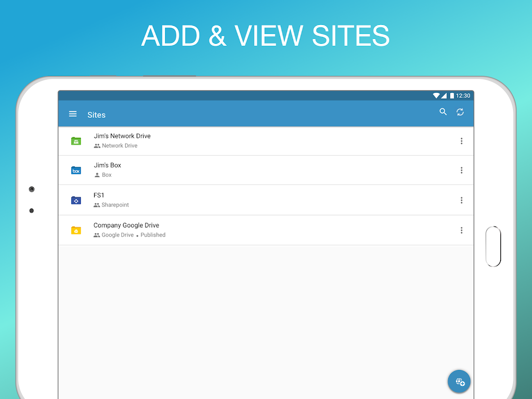Open Jim's Box site
The height and width of the screenshot is (399, 532).
266,170
